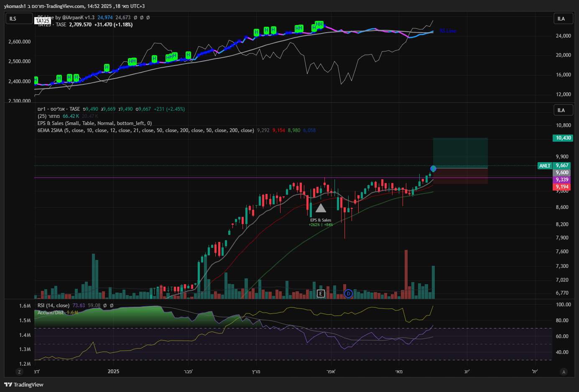Click the EPS & Sales indicator legend

94,123
